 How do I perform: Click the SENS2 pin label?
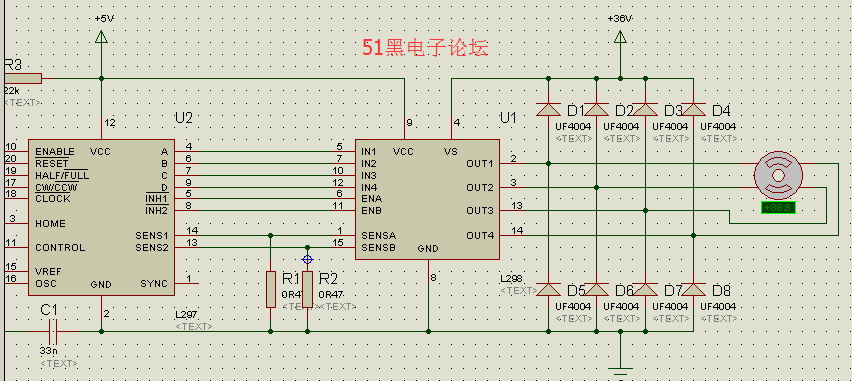click(152, 247)
